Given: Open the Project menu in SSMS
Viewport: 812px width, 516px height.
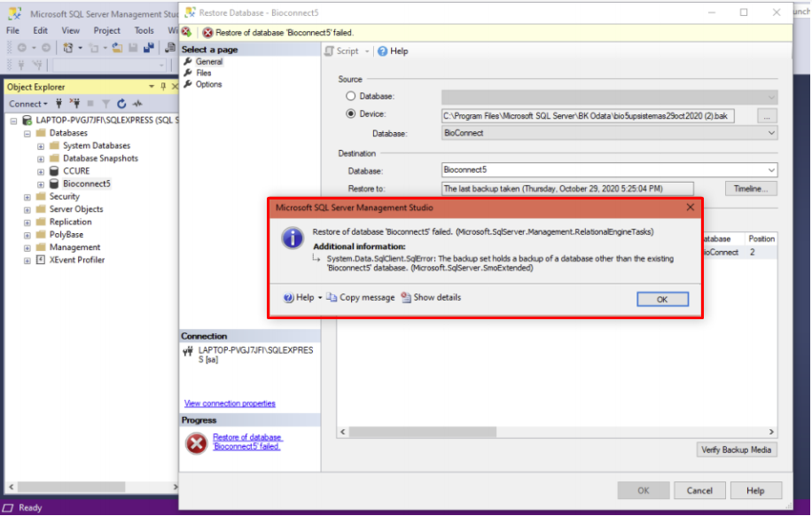Looking at the screenshot, I should [106, 30].
